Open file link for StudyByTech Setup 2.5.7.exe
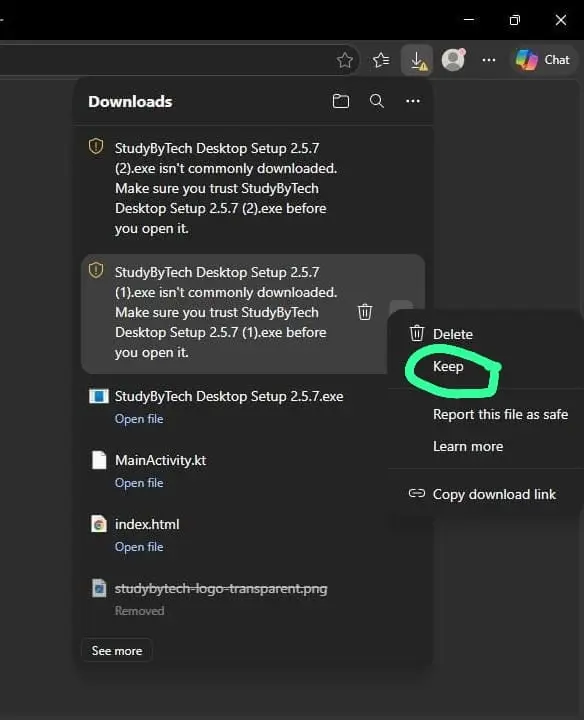Image resolution: width=584 pixels, height=720 pixels. [139, 419]
